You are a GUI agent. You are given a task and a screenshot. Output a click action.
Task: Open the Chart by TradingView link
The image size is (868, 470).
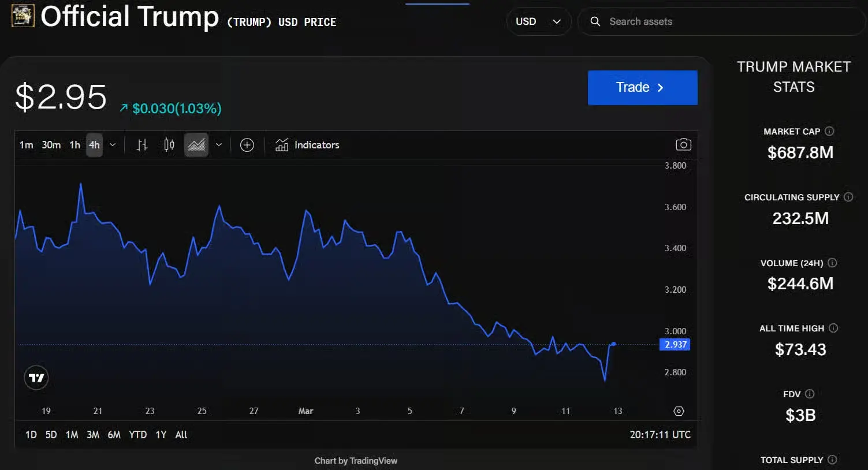(356, 461)
